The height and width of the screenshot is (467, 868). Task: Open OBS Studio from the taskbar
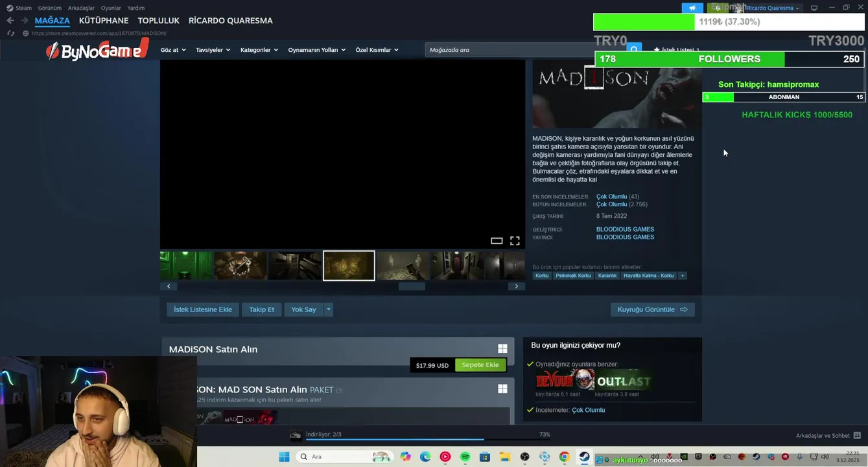coord(524,457)
